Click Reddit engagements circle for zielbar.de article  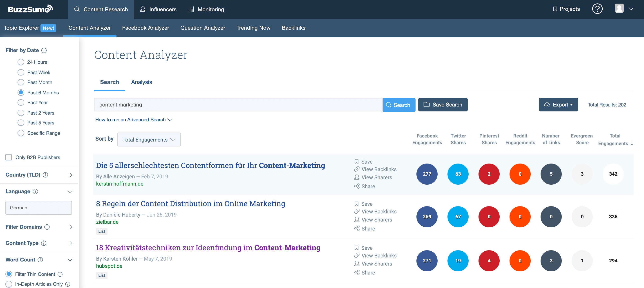point(520,217)
